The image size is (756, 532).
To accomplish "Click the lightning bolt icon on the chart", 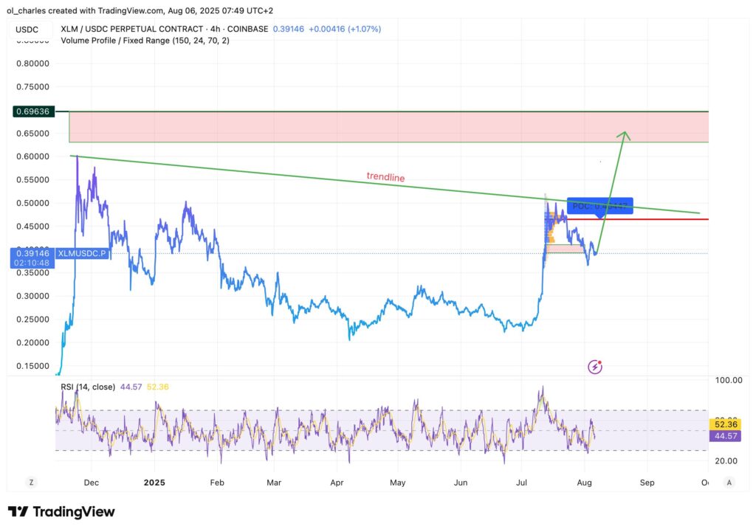I will (594, 367).
